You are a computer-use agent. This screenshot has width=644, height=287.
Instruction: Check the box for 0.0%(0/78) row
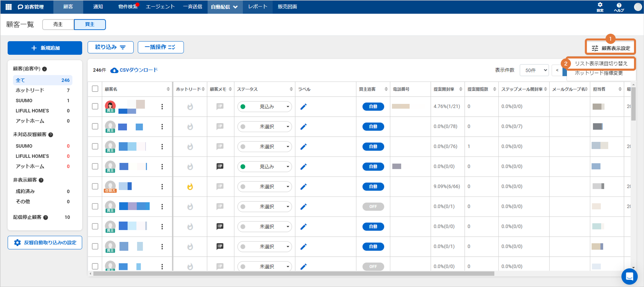tap(95, 126)
